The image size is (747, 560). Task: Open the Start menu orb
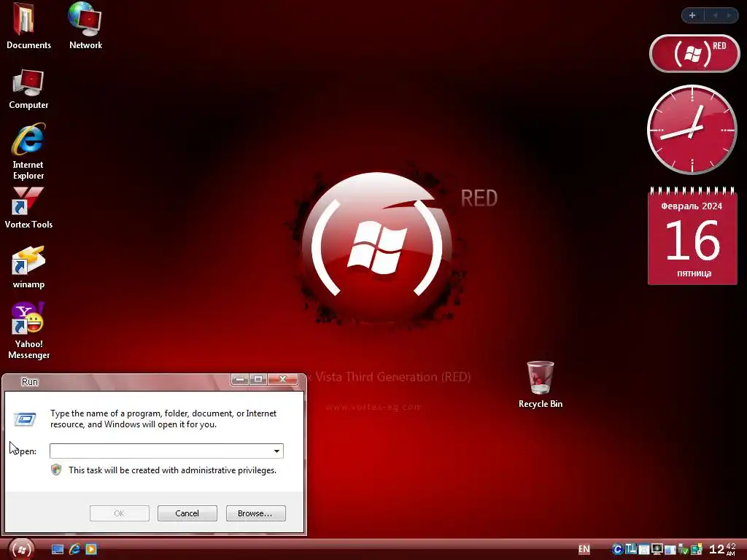click(x=21, y=550)
